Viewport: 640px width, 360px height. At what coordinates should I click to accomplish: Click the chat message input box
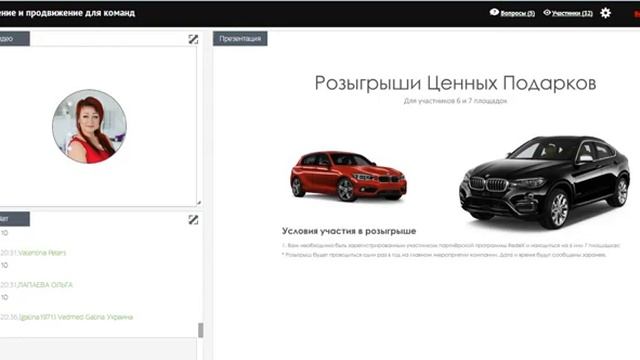point(98,349)
